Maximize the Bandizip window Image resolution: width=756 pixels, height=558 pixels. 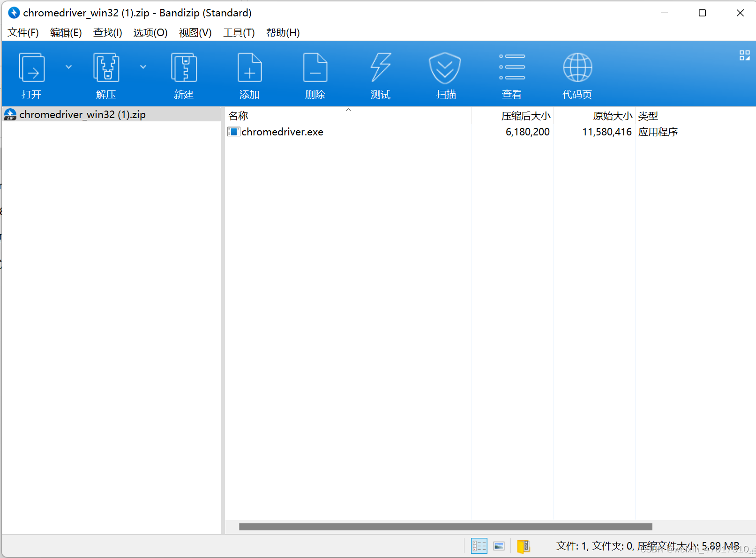tap(702, 13)
